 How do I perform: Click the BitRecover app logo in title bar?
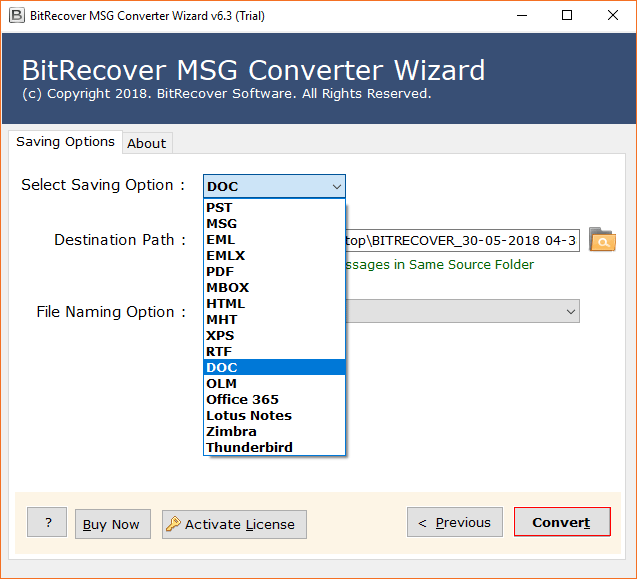point(17,15)
